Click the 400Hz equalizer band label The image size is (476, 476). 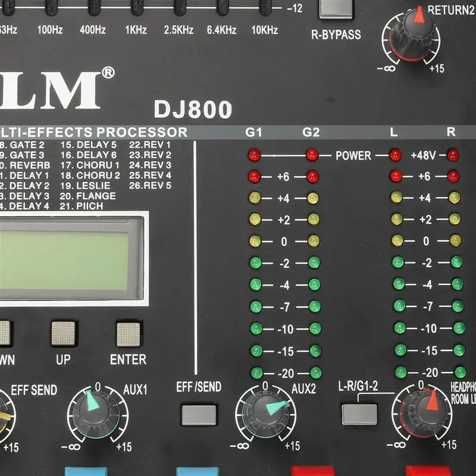click(93, 30)
